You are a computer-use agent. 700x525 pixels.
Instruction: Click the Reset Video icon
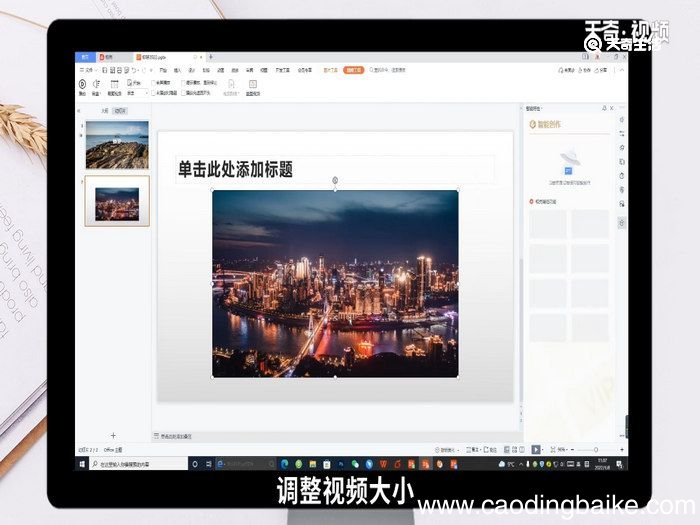(253, 84)
